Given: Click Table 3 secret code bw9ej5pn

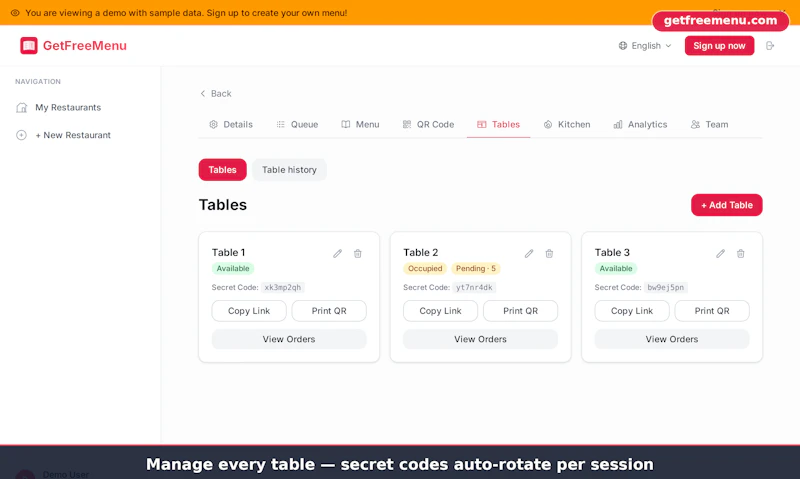Looking at the screenshot, I should 665,287.
